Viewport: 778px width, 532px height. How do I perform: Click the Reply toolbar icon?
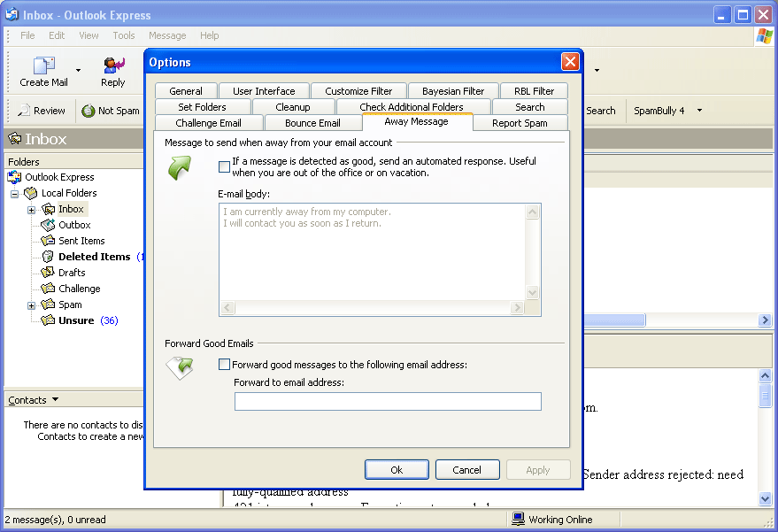[113, 65]
